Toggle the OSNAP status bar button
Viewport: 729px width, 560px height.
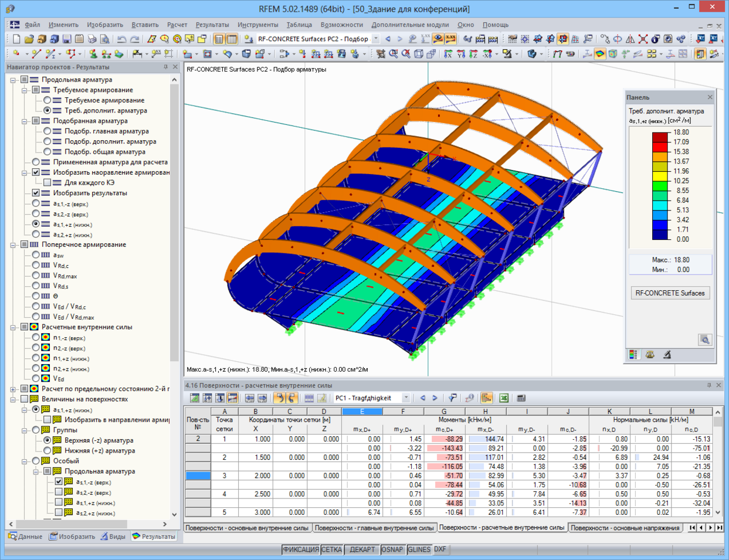pos(392,549)
